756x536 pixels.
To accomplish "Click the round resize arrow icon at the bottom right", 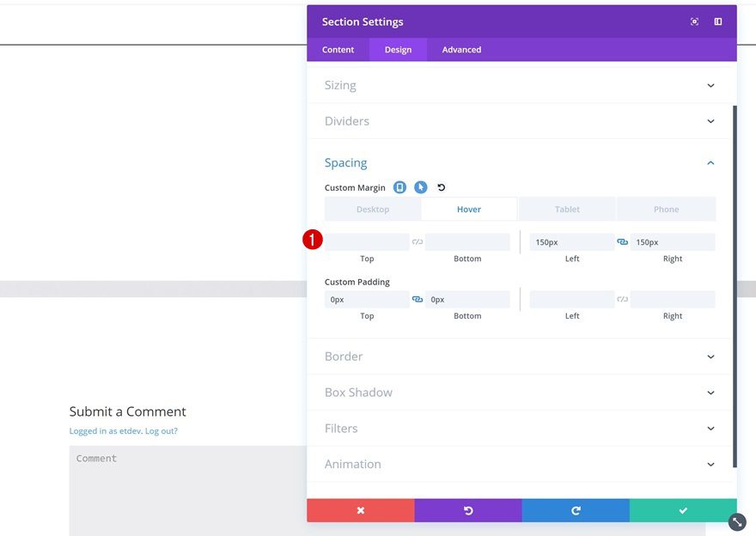I will pos(737,521).
